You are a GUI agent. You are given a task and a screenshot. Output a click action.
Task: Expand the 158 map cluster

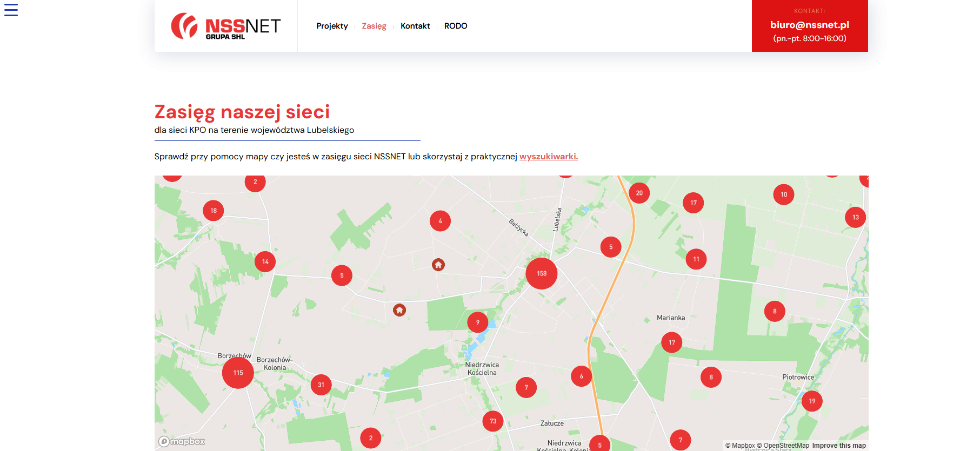pos(542,273)
